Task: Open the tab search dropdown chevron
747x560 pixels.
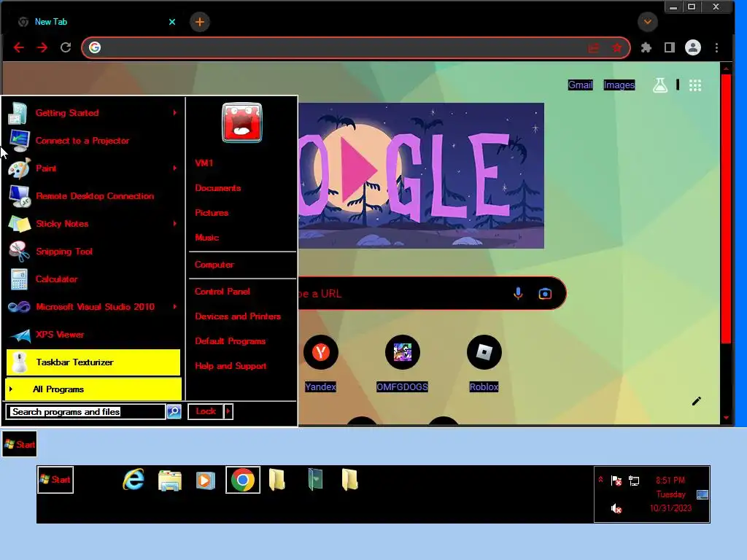Action: coord(648,22)
